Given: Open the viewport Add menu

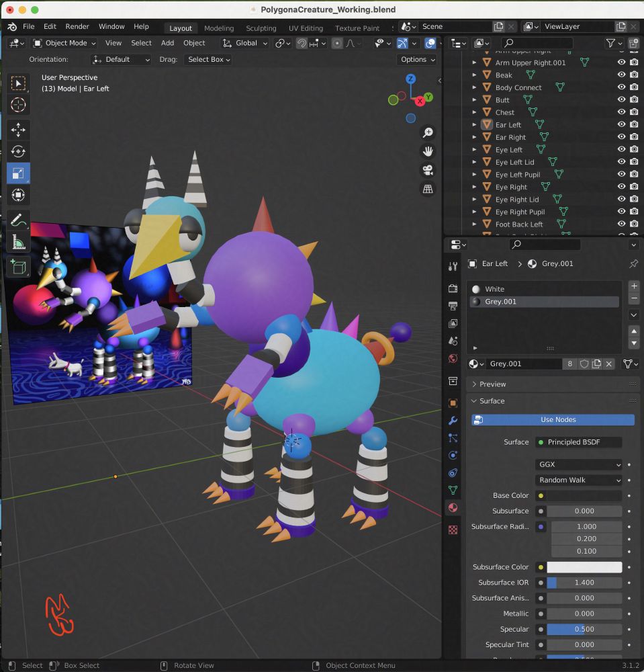Looking at the screenshot, I should pos(167,43).
